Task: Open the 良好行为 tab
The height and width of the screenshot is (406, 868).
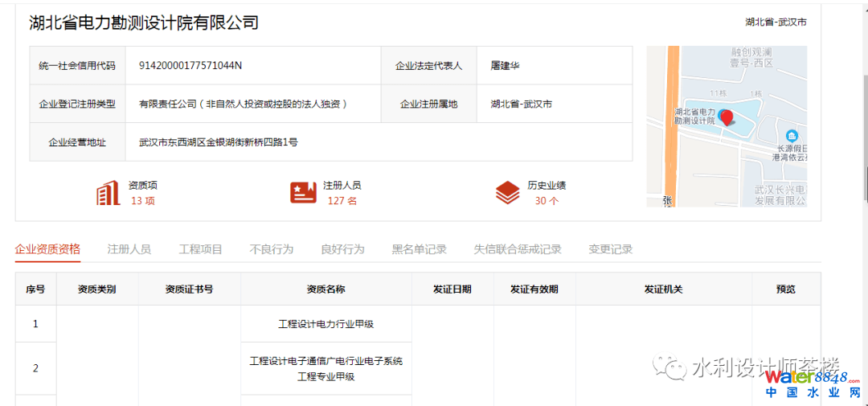Action: [342, 249]
